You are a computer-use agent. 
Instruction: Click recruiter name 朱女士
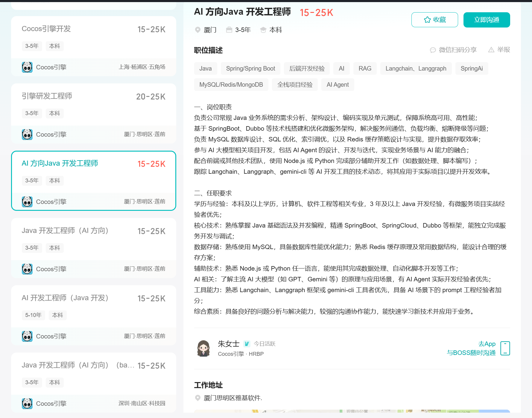click(x=229, y=344)
